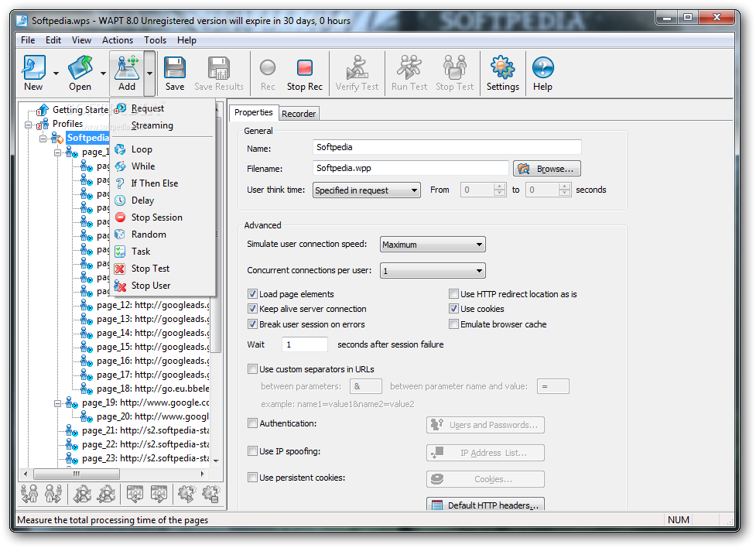Open the Actions menu

pyautogui.click(x=117, y=40)
